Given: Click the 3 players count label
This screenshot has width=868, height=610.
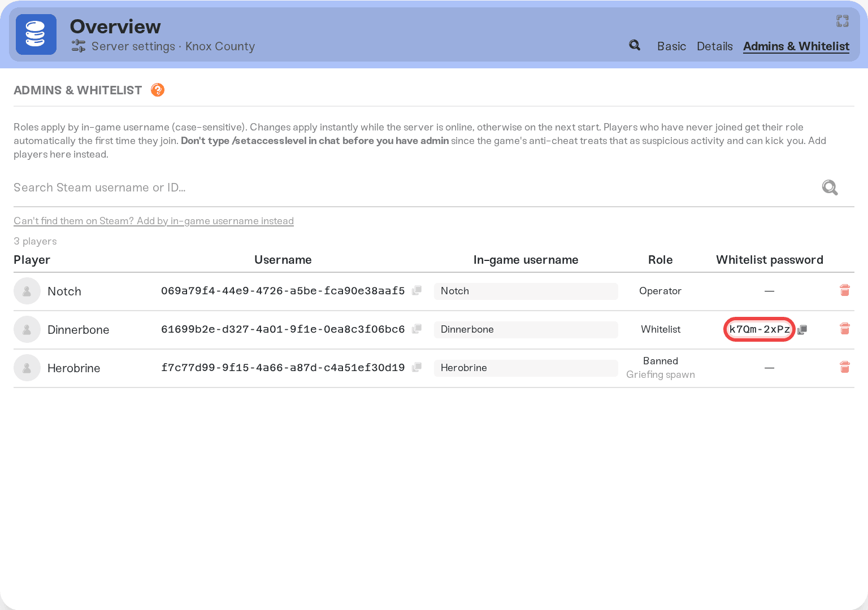Looking at the screenshot, I should click(x=35, y=241).
